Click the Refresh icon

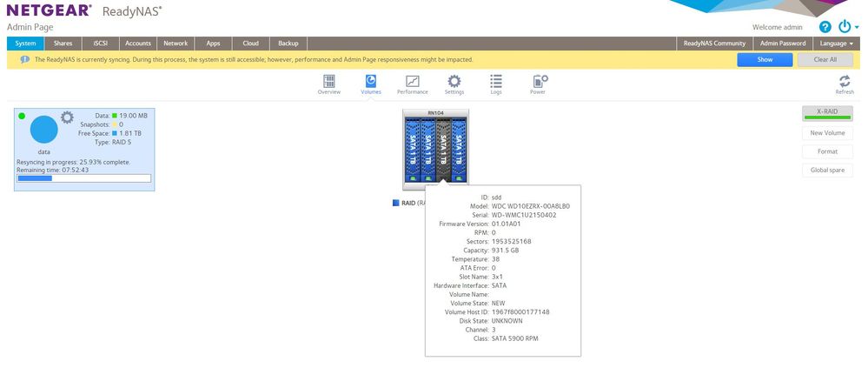(845, 82)
